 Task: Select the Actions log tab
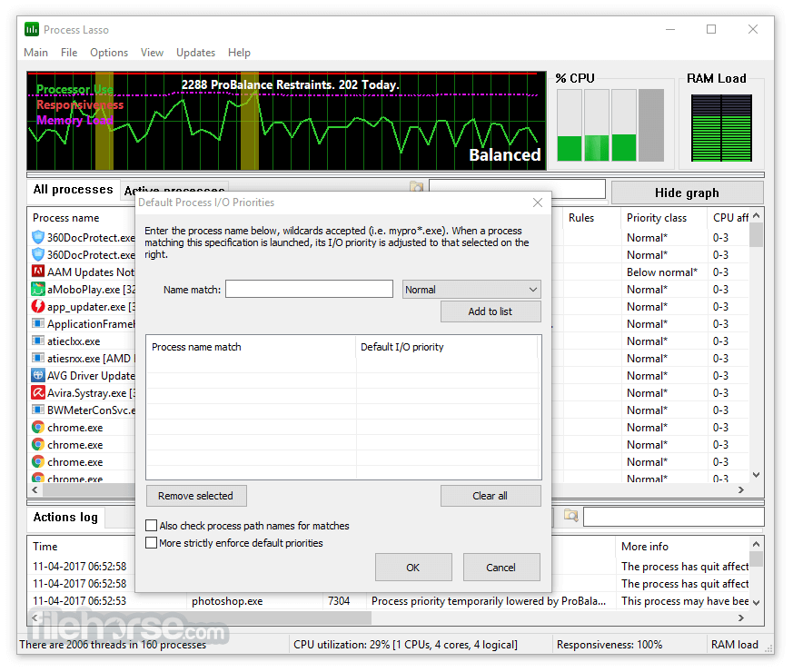pyautogui.click(x=65, y=518)
